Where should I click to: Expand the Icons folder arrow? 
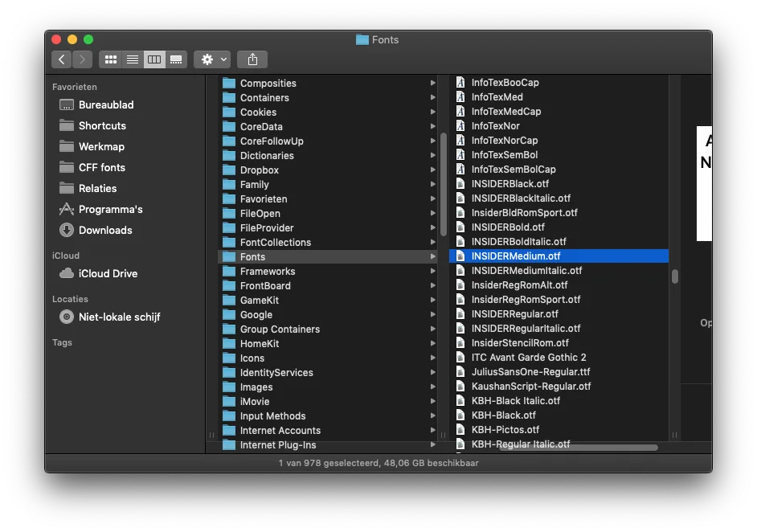(432, 358)
